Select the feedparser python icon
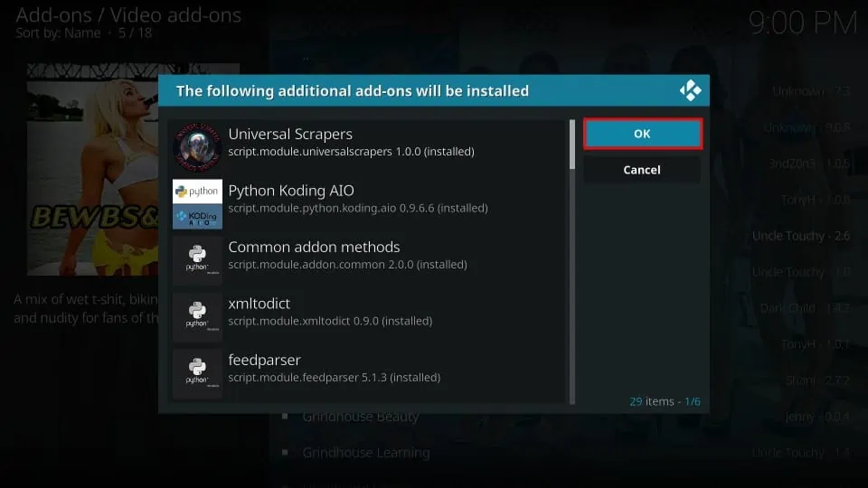Viewport: 868px width, 488px height. click(x=197, y=373)
